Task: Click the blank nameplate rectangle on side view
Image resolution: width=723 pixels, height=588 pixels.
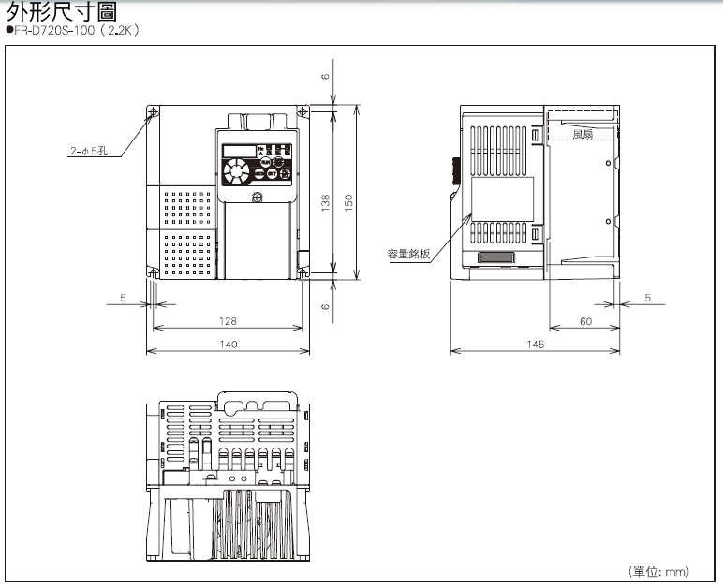Action: pyautogui.click(x=502, y=199)
